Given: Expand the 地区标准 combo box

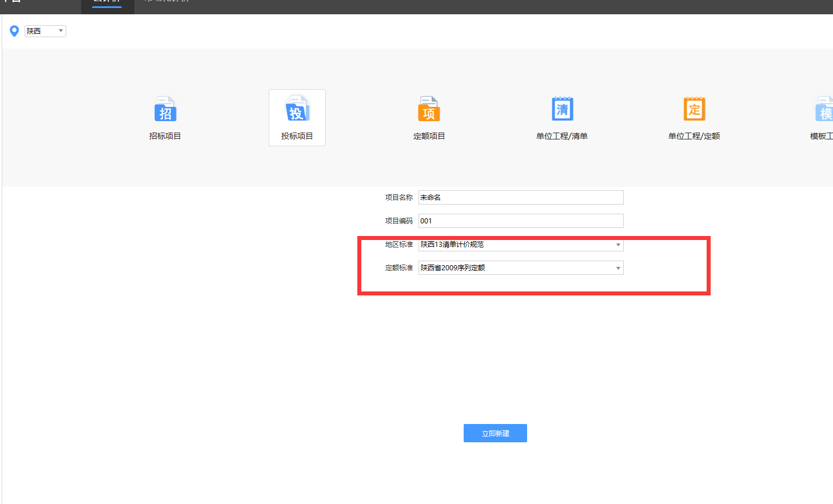Looking at the screenshot, I should (x=521, y=245).
